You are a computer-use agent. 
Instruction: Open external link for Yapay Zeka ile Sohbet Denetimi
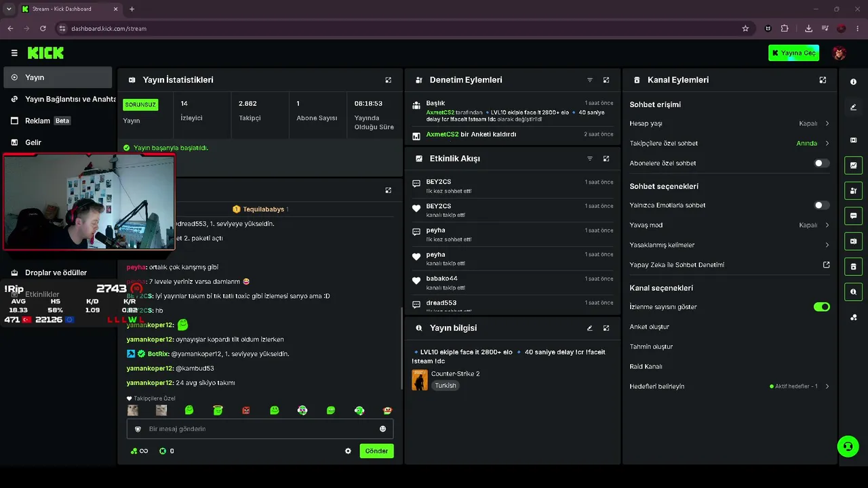[x=826, y=265]
